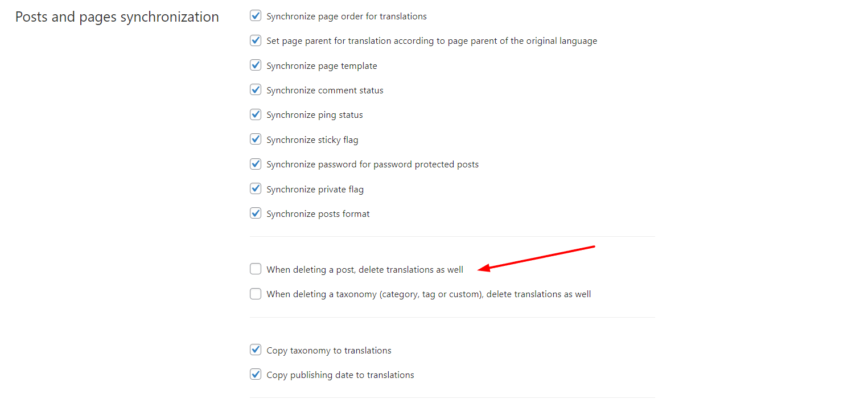Screen dimensions: 868x415
Task: Toggle the Synchronize ping status checkbox
Action: pos(256,114)
